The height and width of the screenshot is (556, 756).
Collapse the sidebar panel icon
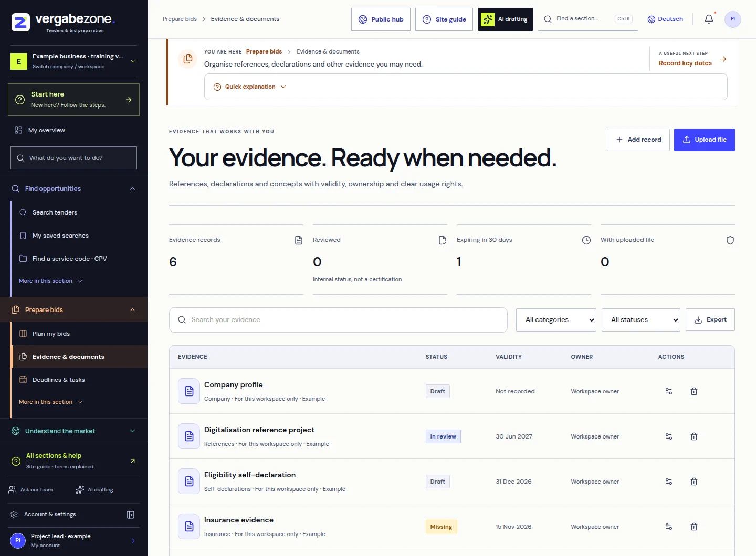point(131,515)
